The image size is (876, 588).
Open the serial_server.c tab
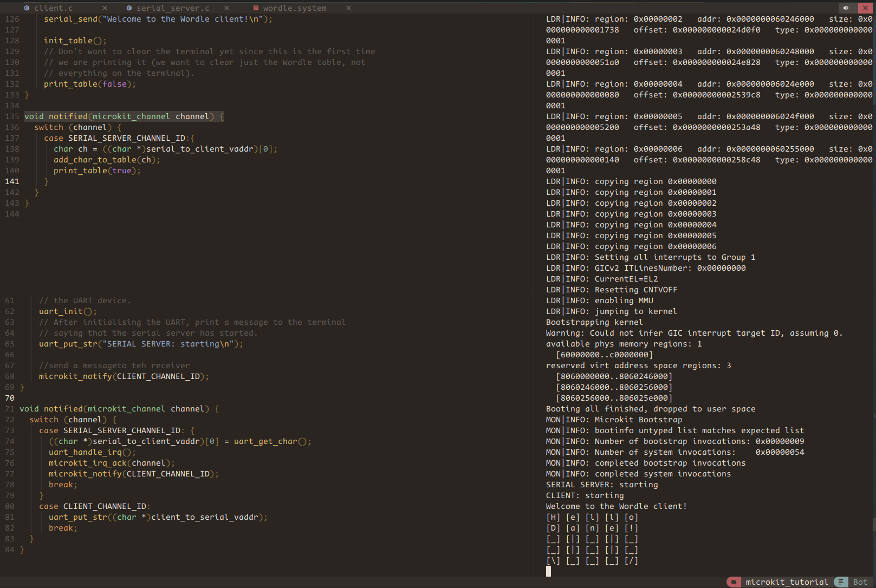[x=173, y=8]
